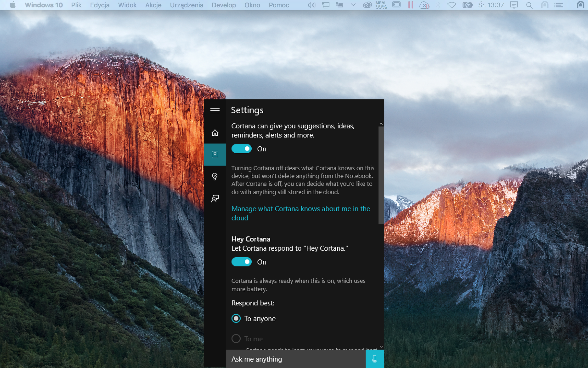Go to Cortana Home icon

coord(215,133)
